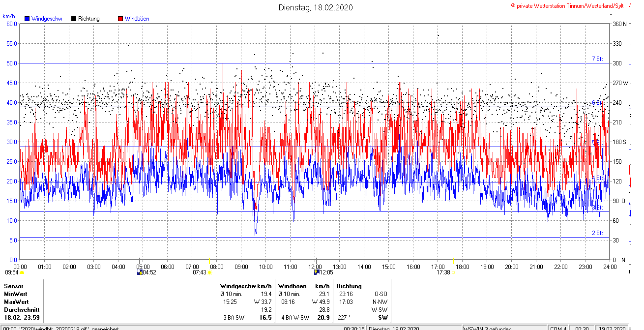Click the 19.02.2020 status bar date
Image resolution: width=644 pixels, height=330 pixels.
611,329
